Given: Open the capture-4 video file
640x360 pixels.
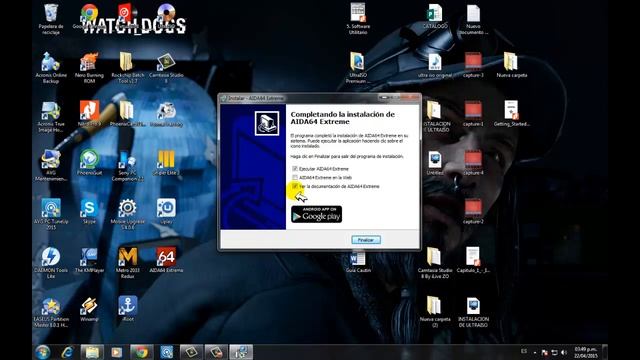Looking at the screenshot, I should click(x=473, y=163).
